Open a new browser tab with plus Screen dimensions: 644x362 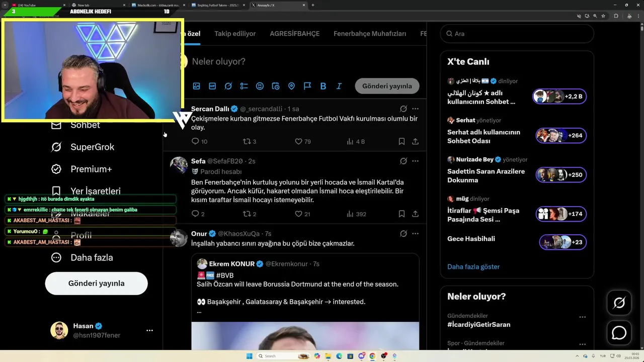click(x=313, y=5)
